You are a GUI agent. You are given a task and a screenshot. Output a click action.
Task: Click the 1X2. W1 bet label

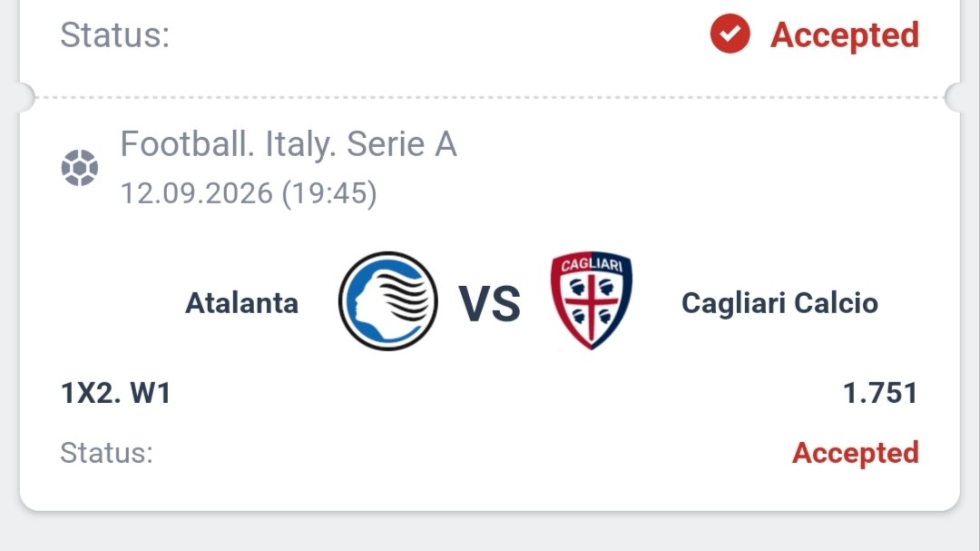point(115,393)
